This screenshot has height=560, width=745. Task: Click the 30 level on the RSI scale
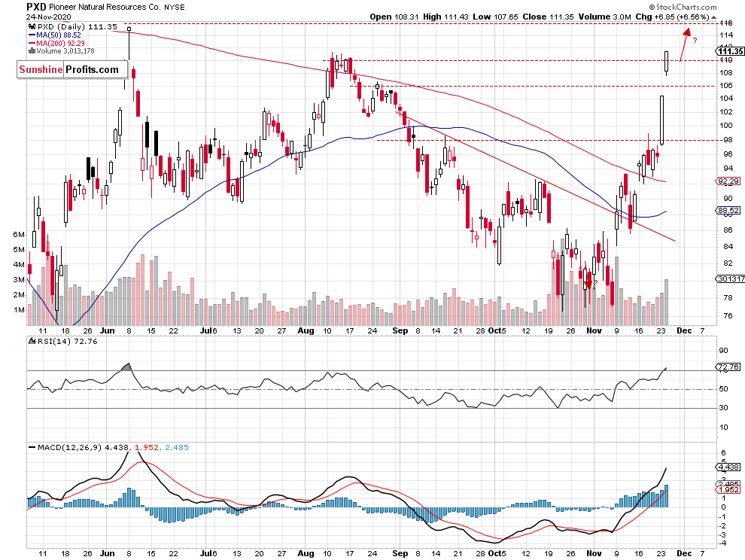(724, 408)
